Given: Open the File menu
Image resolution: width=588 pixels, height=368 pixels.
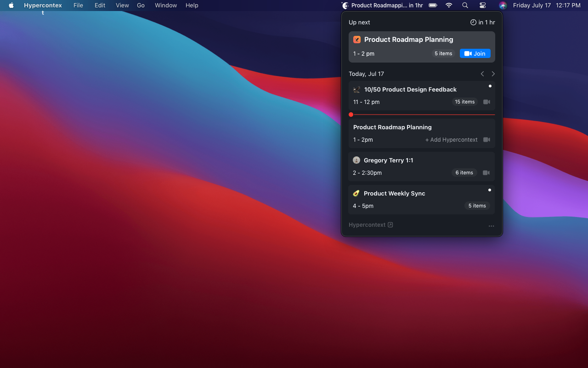Looking at the screenshot, I should [x=78, y=6].
